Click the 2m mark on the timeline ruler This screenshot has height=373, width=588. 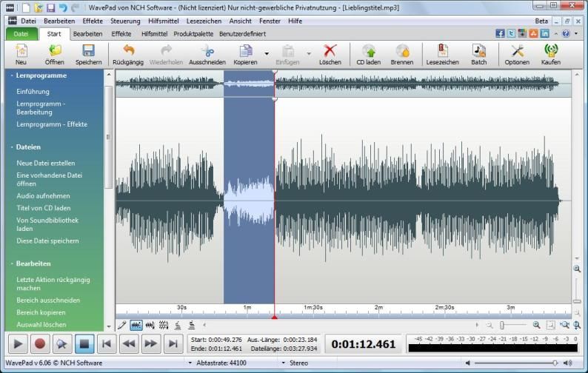pos(378,307)
